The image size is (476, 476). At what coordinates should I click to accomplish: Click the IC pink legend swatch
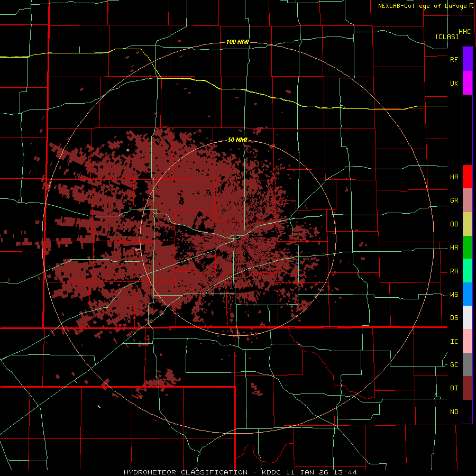coord(467,341)
